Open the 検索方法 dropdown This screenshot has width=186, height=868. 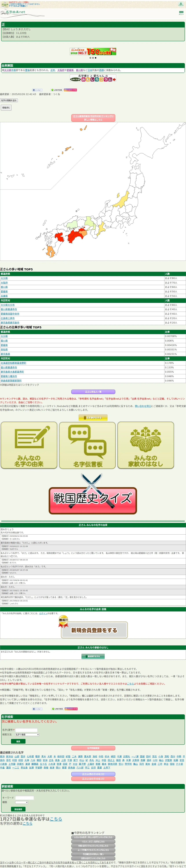pyautogui.click(x=27, y=735)
